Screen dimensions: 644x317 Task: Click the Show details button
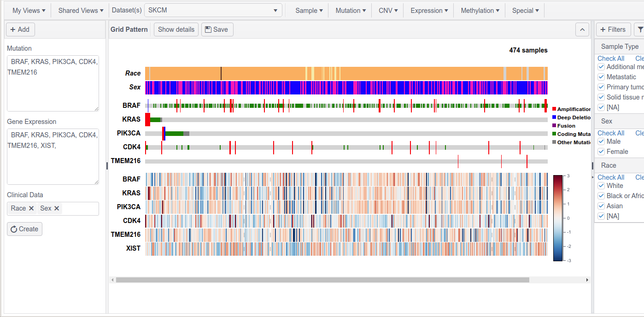[176, 29]
